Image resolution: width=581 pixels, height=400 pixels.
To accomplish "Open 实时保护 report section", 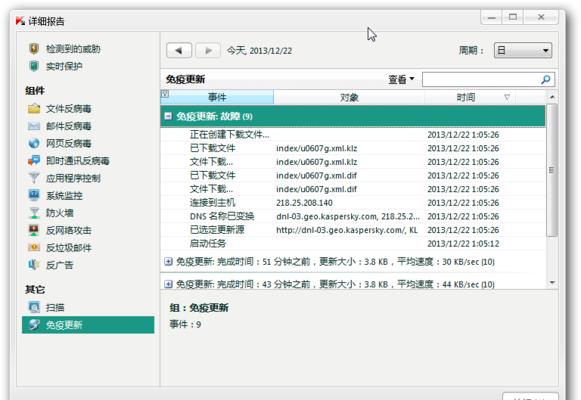I will click(64, 67).
